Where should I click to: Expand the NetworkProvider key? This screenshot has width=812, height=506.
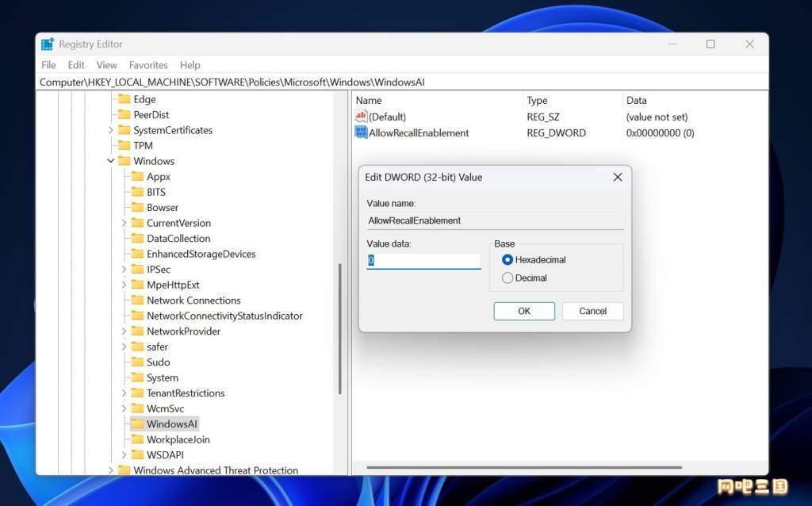pos(124,331)
